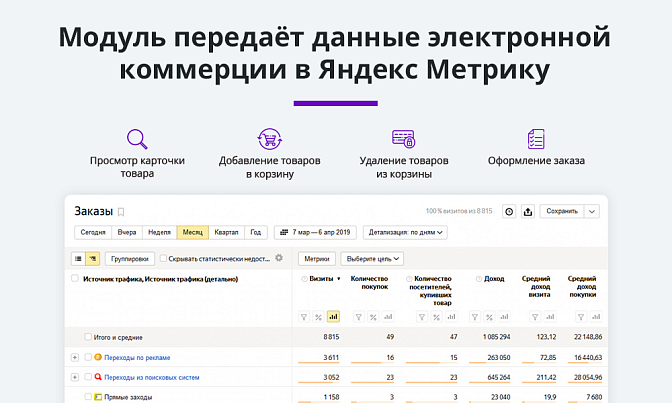Click info icon beside Доход header
This screenshot has width=672, height=403.
(479, 279)
